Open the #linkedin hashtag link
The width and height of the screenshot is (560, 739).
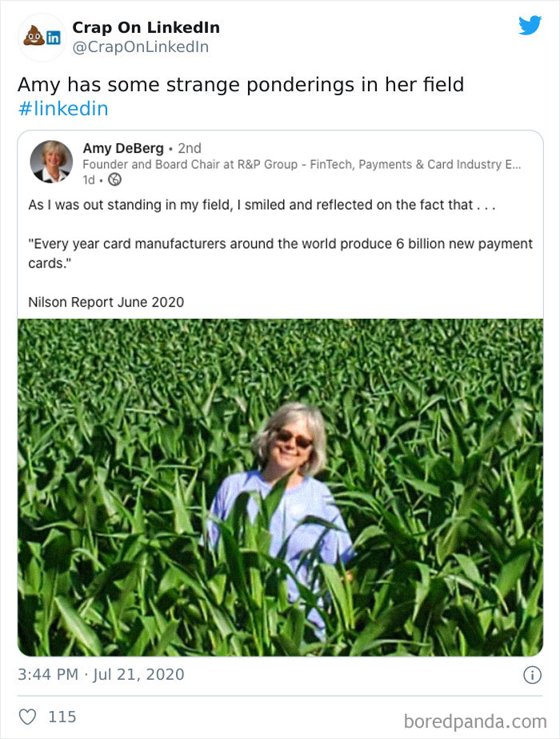62,107
